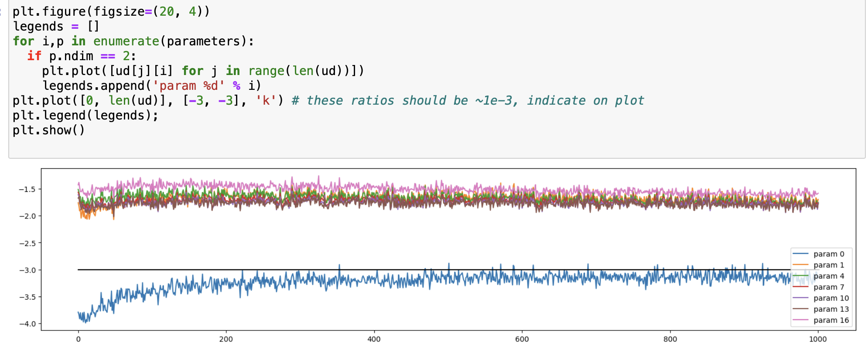Click the x-axis tick label 1000
The width and height of the screenshot is (868, 355).
(817, 339)
